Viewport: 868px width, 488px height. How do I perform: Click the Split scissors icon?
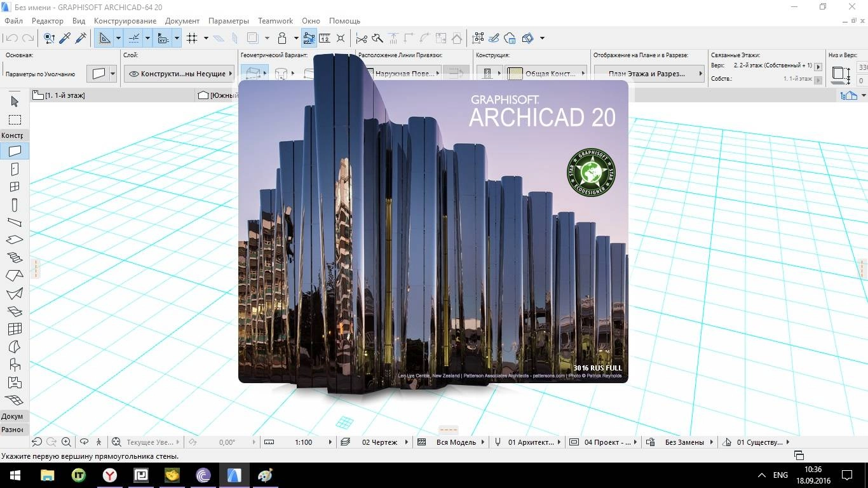pyautogui.click(x=362, y=38)
